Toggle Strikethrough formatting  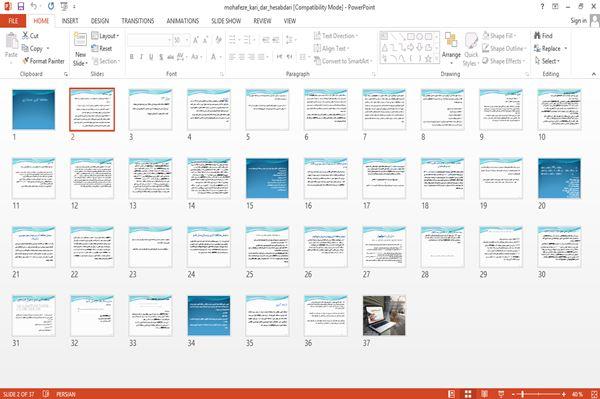(170, 57)
